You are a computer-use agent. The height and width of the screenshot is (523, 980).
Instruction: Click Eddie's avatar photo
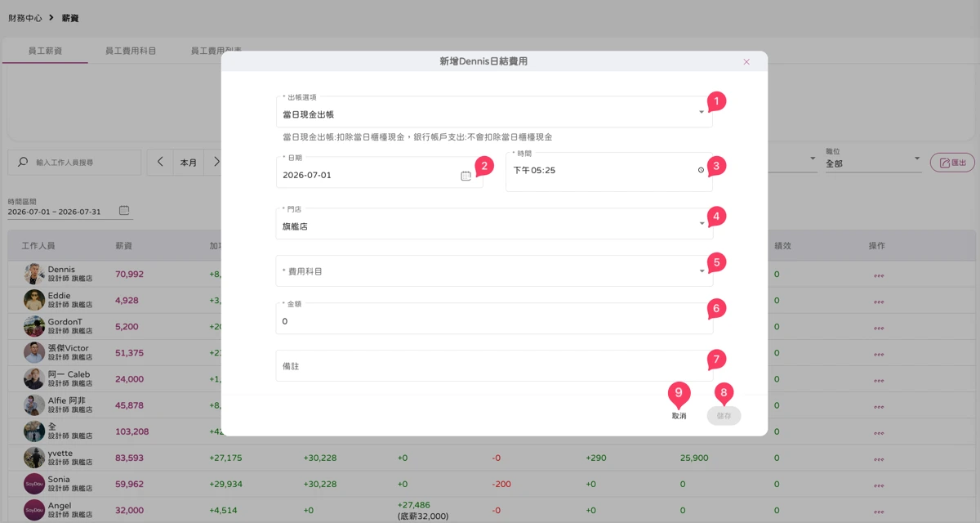click(x=34, y=301)
